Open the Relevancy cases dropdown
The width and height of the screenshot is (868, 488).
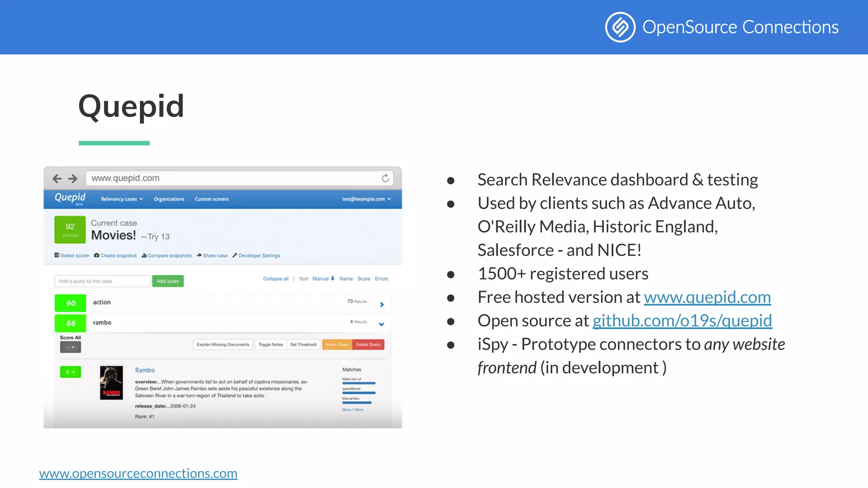coord(122,199)
